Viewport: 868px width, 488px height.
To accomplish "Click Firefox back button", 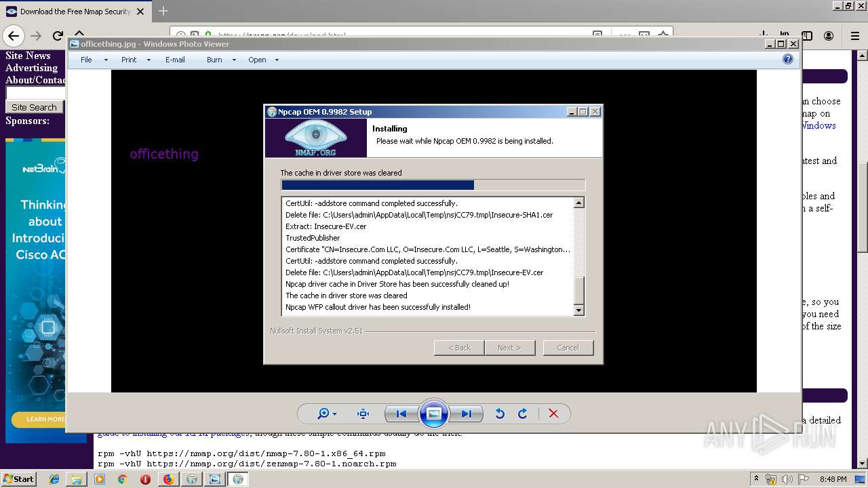I will [x=14, y=36].
